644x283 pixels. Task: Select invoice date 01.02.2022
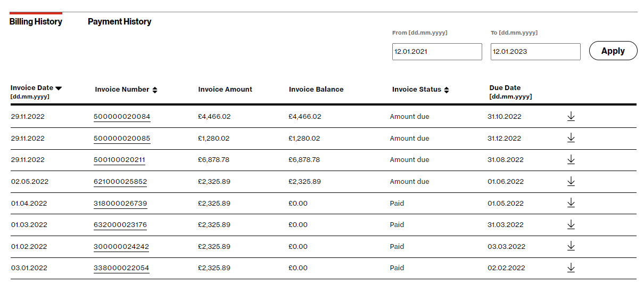tap(29, 247)
